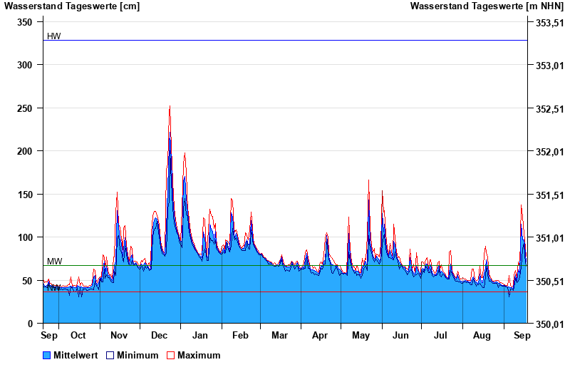The width and height of the screenshot is (570, 392).
Task: Click the highest December peak in the chart
Action: (170, 107)
